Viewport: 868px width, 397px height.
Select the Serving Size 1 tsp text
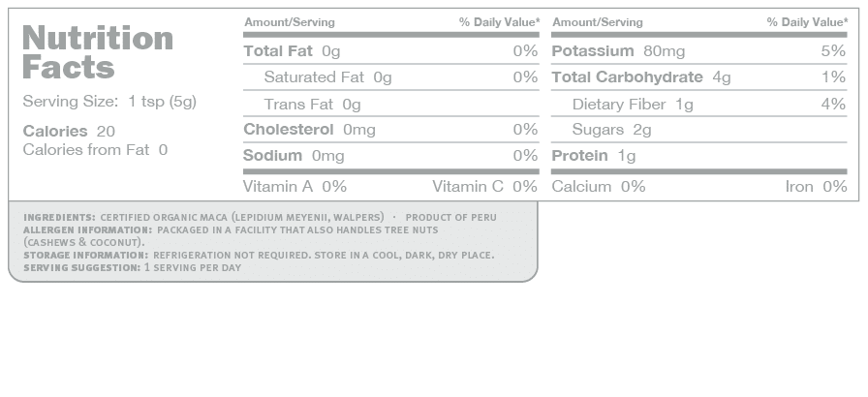click(109, 102)
